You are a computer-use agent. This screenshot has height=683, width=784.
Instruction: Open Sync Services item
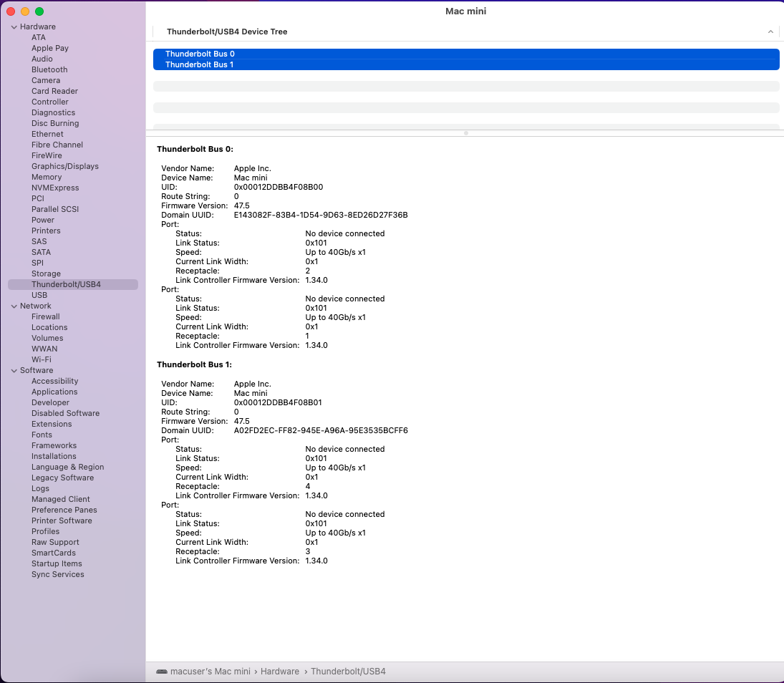(x=57, y=575)
